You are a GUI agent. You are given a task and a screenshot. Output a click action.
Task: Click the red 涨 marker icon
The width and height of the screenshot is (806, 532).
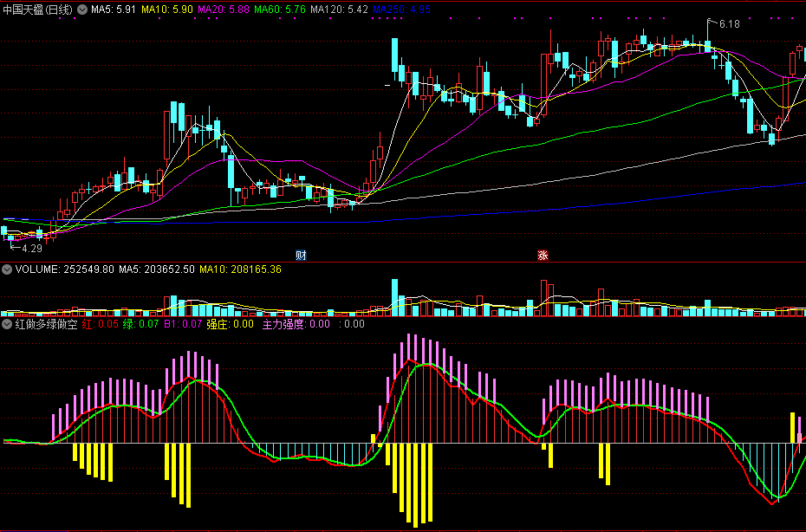543,255
